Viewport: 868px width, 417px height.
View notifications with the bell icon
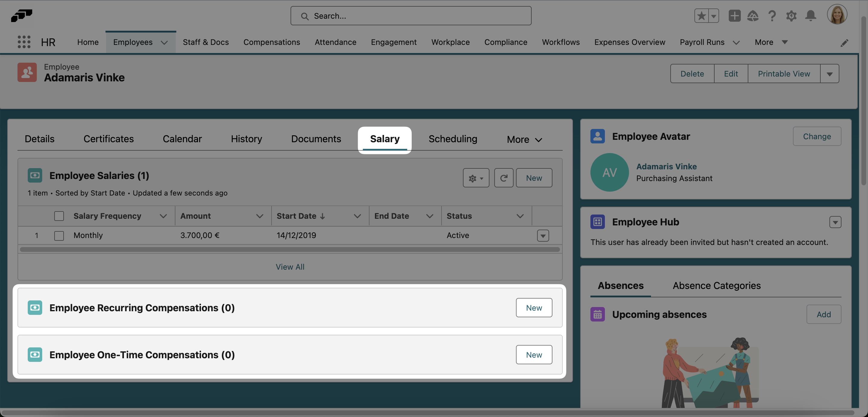click(811, 15)
